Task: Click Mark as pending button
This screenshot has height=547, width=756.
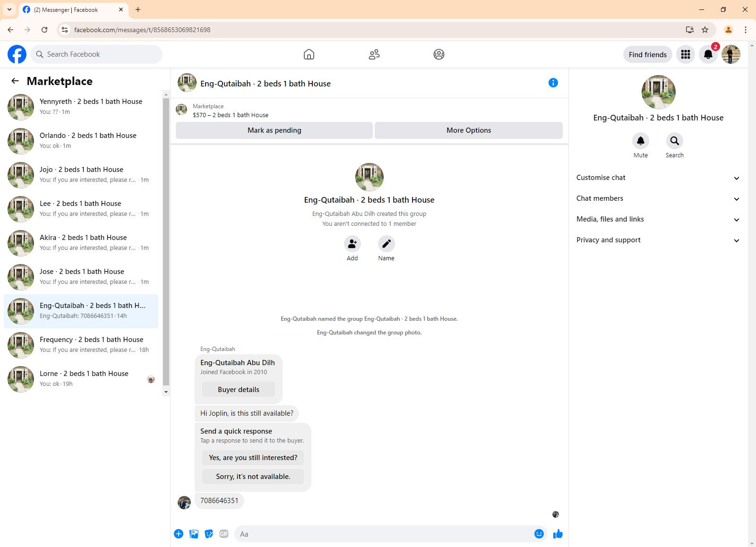Action: tap(274, 130)
